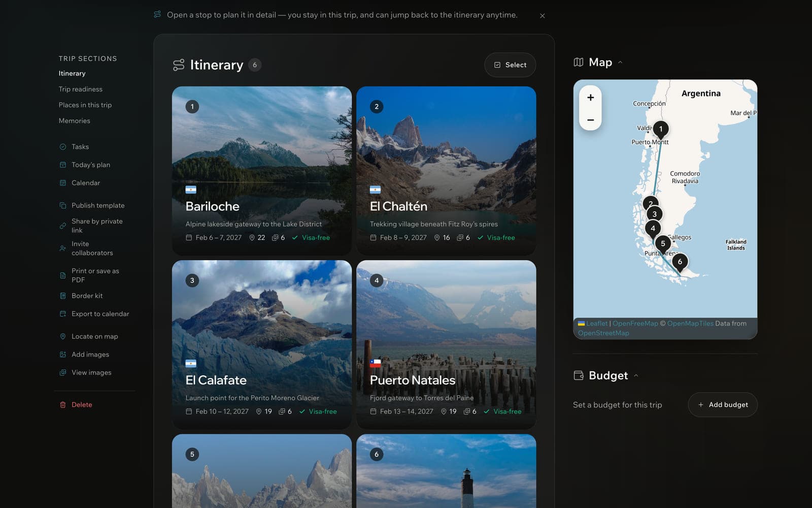Click the Print or save as PDF icon

(63, 275)
